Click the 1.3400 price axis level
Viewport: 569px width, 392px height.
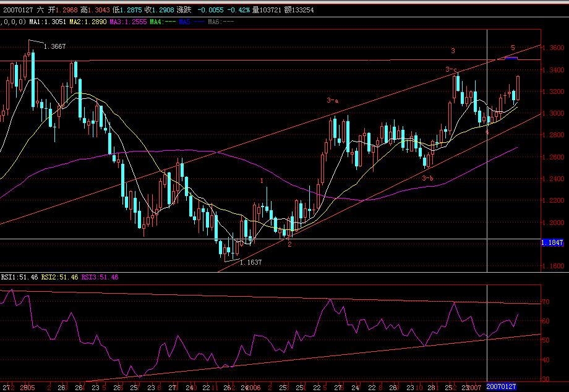point(554,70)
